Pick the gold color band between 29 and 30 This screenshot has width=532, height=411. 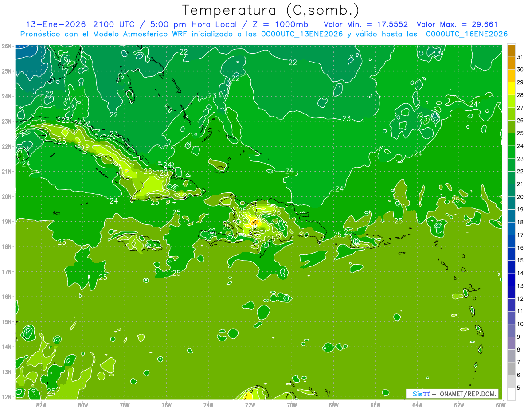[x=511, y=76]
